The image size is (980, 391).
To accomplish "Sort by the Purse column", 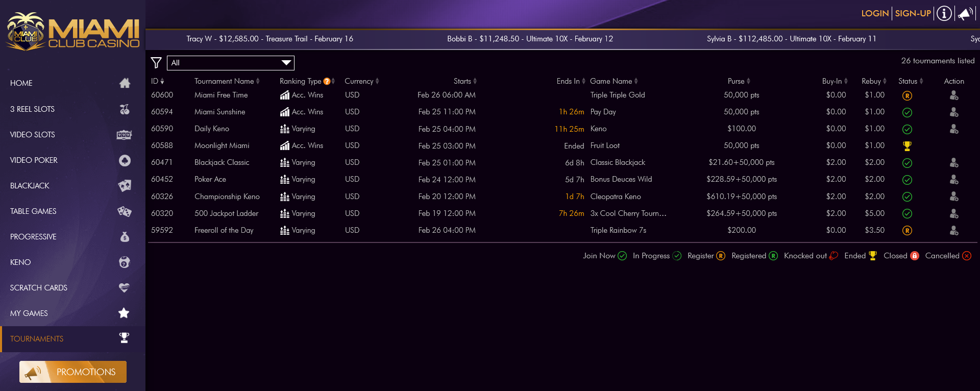I will pyautogui.click(x=739, y=81).
